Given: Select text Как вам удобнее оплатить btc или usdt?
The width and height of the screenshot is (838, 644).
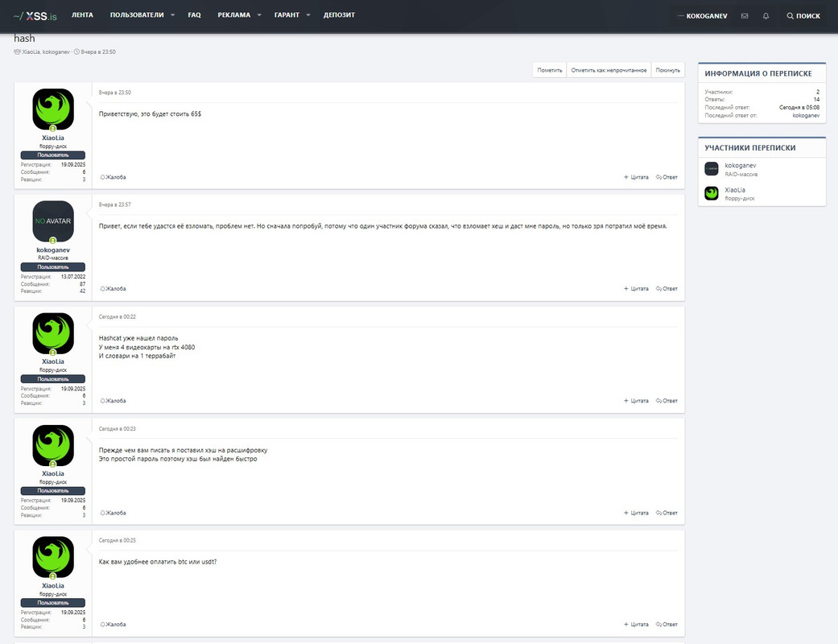Looking at the screenshot, I should [x=158, y=562].
